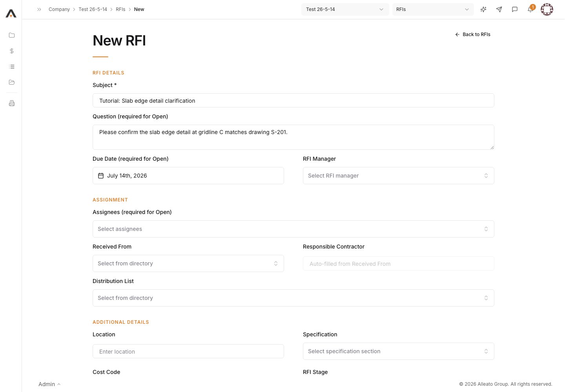Open the building directory icon in the sidebar
Screen dimensions: 565x392
point(12,103)
